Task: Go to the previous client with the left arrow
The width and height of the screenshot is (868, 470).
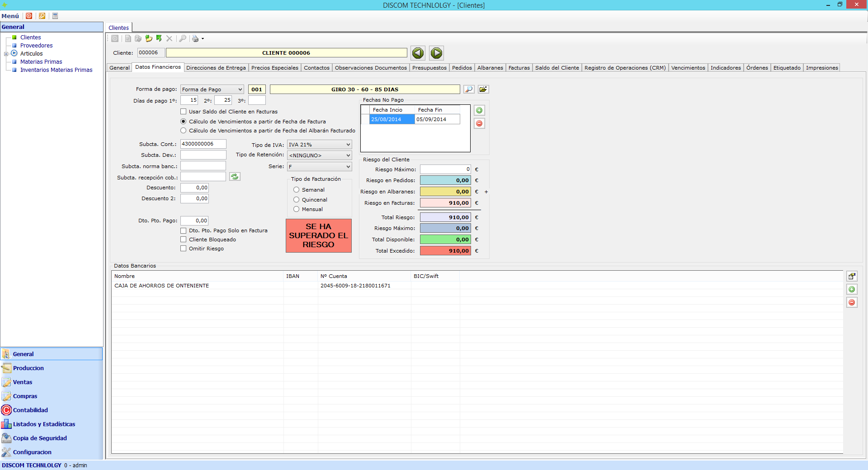Action: click(418, 53)
